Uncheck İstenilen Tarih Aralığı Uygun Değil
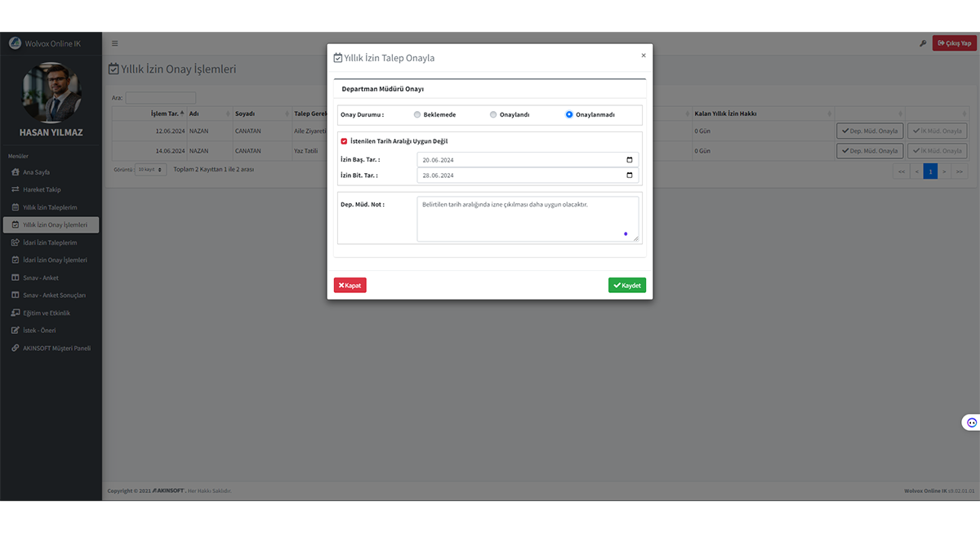Screen dimensions: 980x533 344,141
